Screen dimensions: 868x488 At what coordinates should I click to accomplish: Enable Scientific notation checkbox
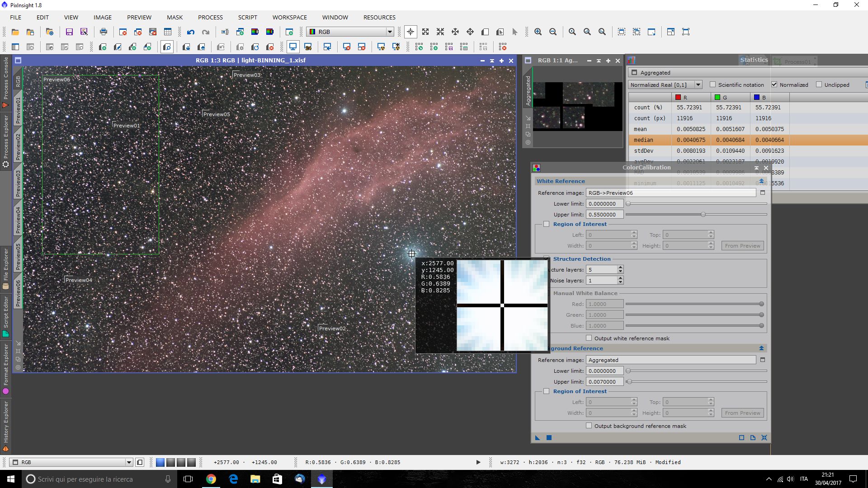point(713,84)
